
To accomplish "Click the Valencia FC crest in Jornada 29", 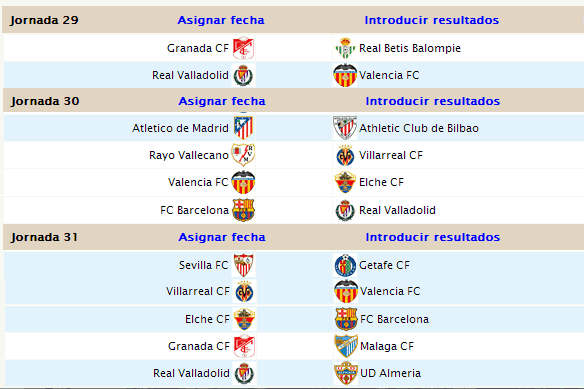I will pyautogui.click(x=345, y=75).
